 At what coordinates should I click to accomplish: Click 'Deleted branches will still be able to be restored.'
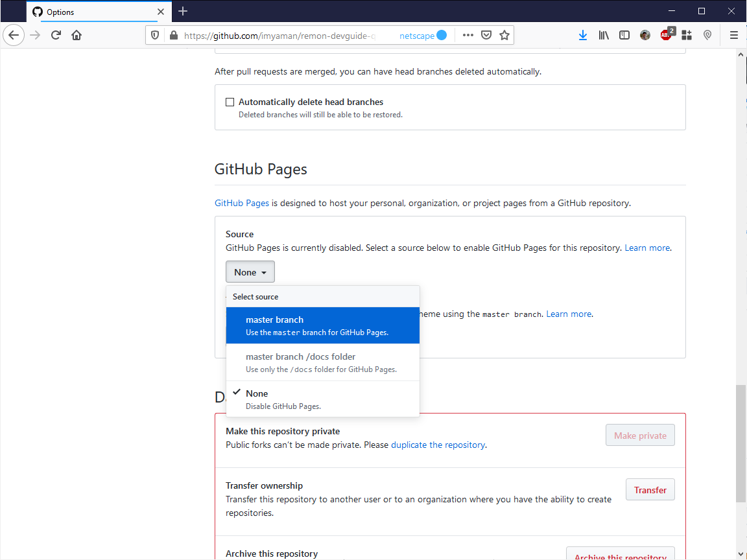(320, 115)
